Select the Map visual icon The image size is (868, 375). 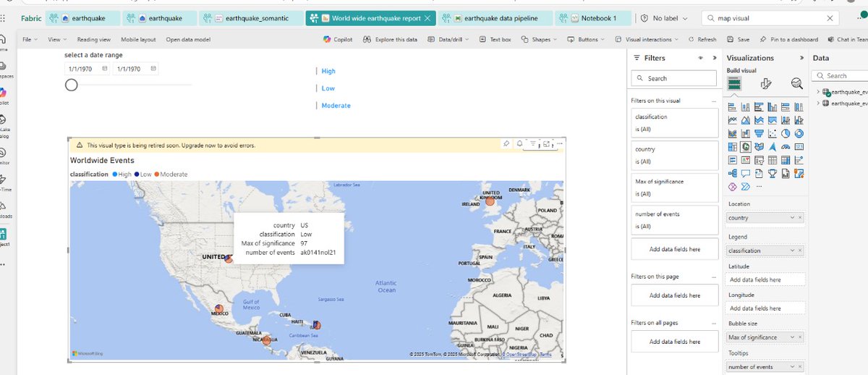pyautogui.click(x=746, y=147)
